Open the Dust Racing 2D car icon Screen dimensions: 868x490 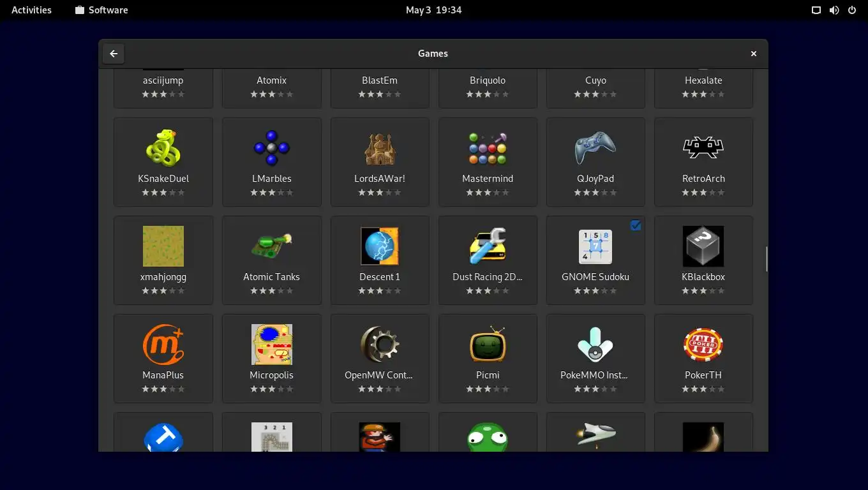point(488,246)
